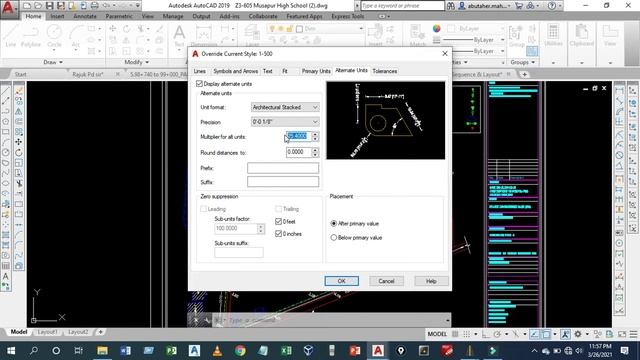Click the Round distances to input field
The height and width of the screenshot is (360, 640).
299,152
